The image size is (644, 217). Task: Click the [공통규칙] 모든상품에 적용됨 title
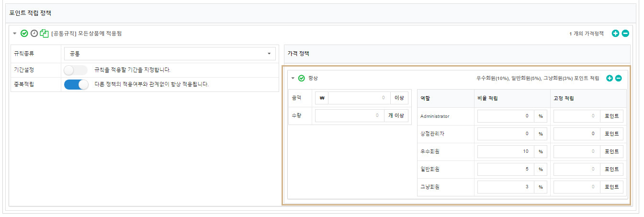[86, 34]
